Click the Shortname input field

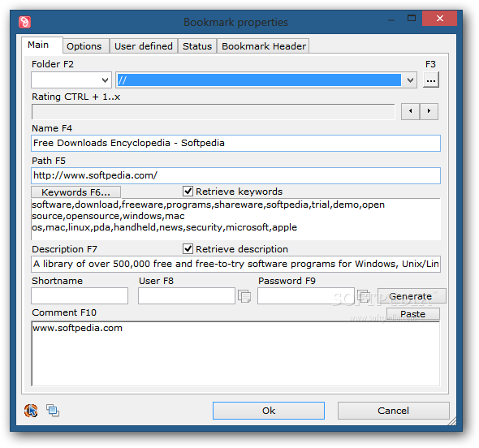tap(80, 295)
